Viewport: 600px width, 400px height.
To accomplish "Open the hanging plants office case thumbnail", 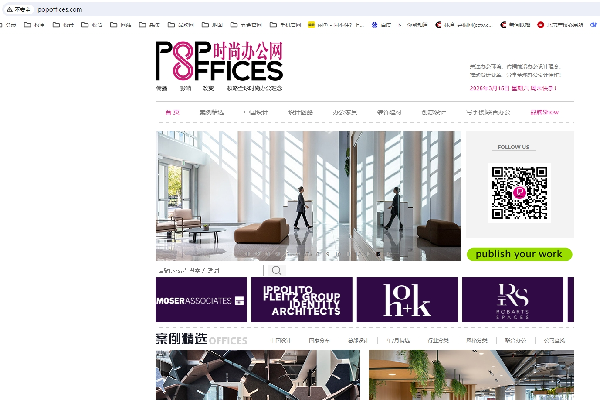I will pos(471,375).
